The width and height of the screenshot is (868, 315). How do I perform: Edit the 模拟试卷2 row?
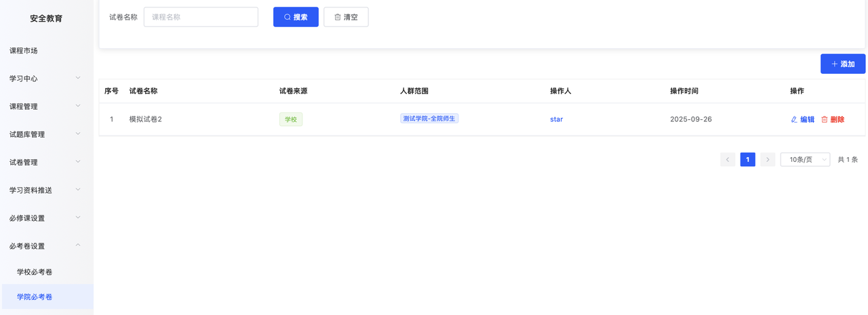tap(802, 119)
